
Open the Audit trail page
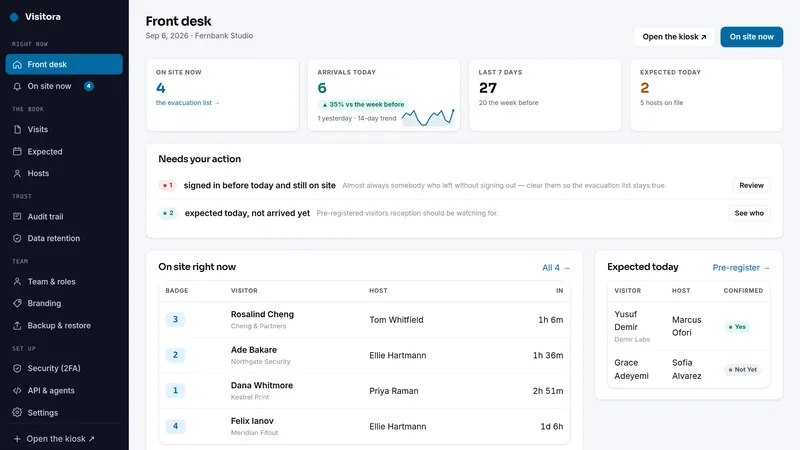coord(64,216)
